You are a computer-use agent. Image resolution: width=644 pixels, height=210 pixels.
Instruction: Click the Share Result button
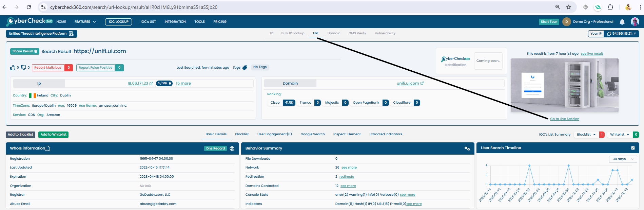coord(25,51)
